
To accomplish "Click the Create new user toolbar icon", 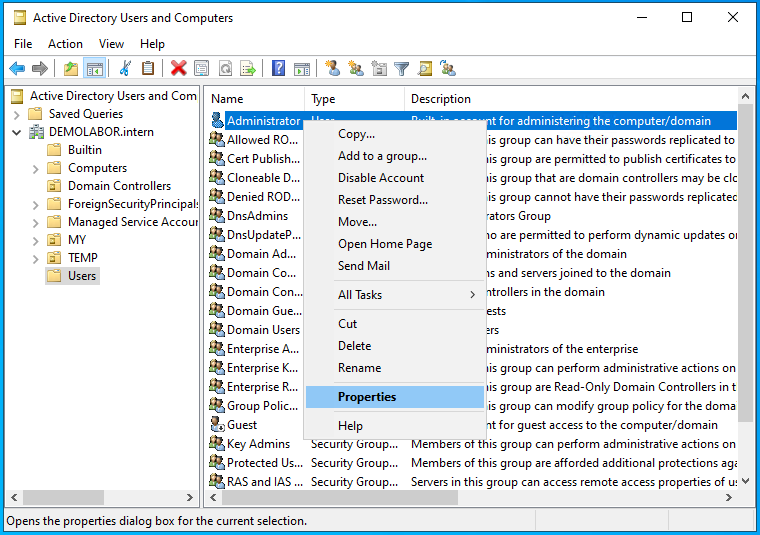I will pyautogui.click(x=332, y=68).
